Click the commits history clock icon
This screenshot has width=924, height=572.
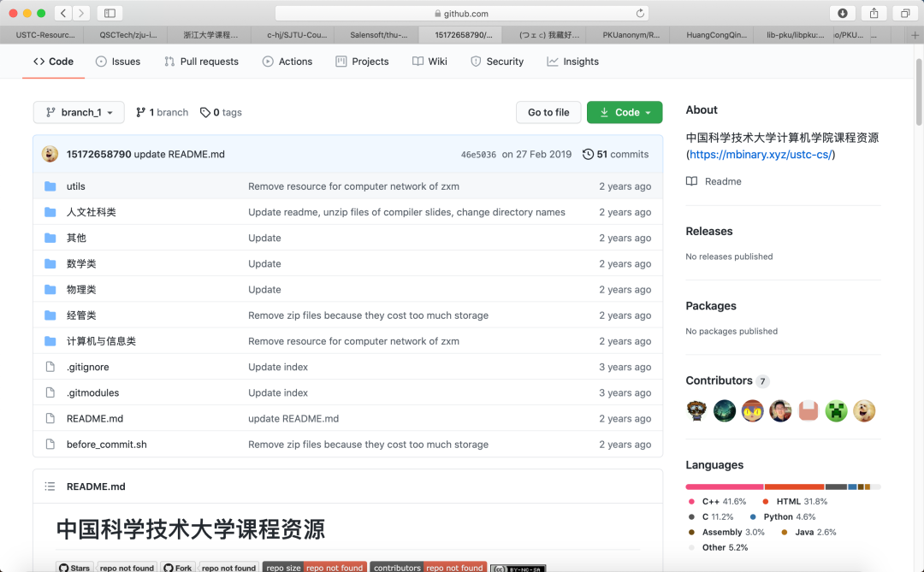click(x=588, y=155)
